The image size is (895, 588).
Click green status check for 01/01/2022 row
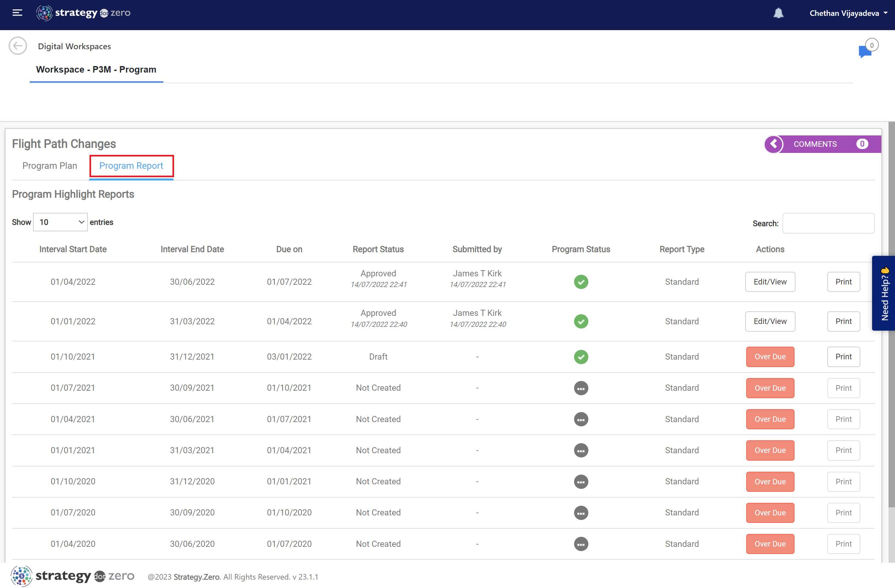click(x=581, y=321)
